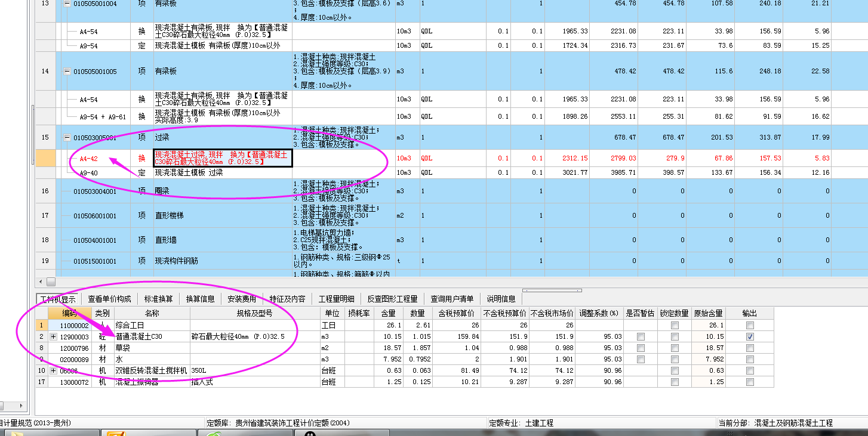The width and height of the screenshot is (868, 436).
Task: Click the 名称 column header
Action: point(152,313)
